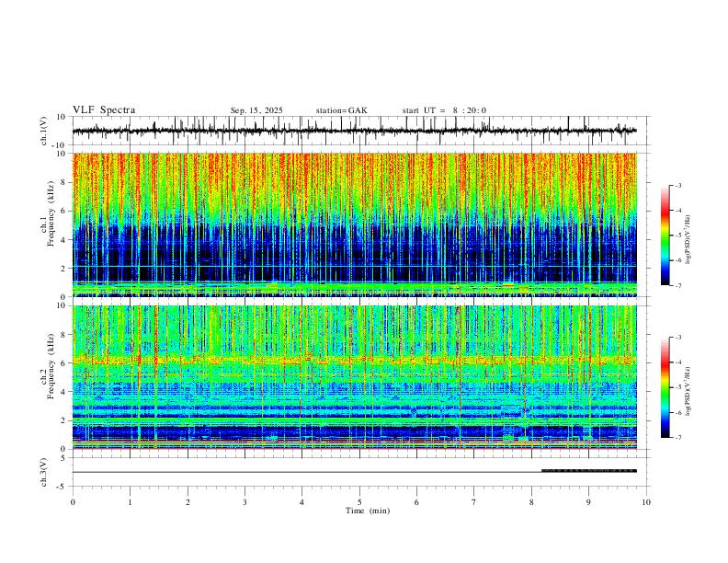Select the ch.2 "Frequency (kHz)" axis label
This screenshot has height=563, width=728.
point(51,366)
